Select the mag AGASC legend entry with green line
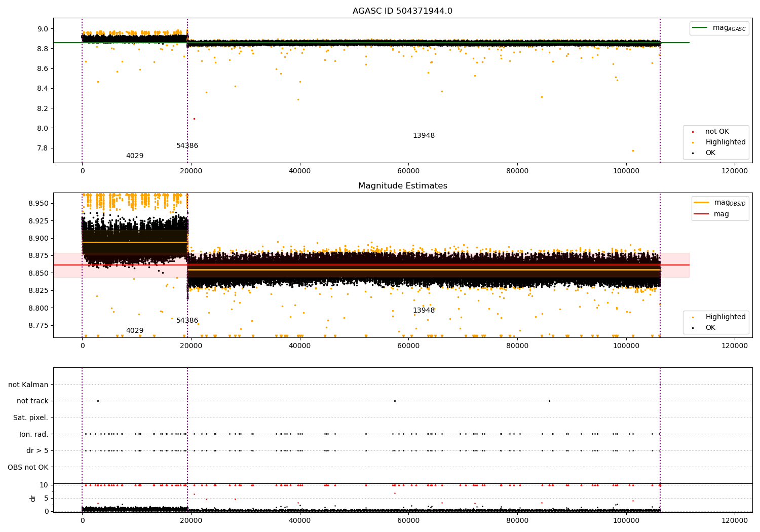760x532 pixels. tap(719, 28)
